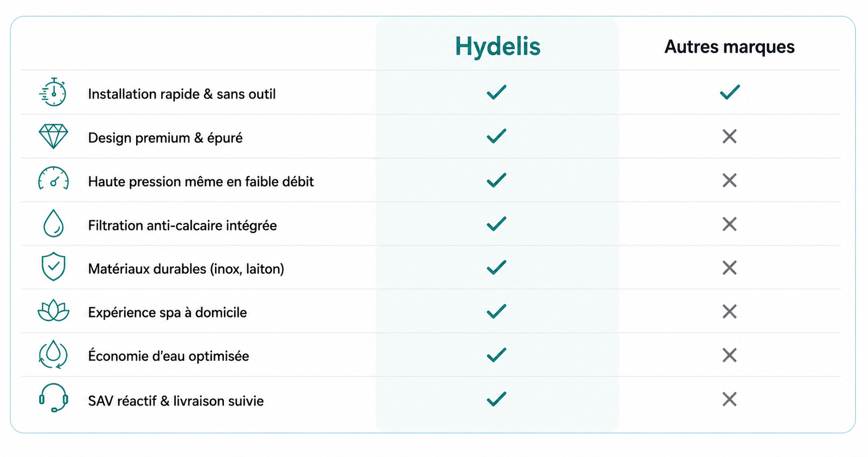Click the lotus flower spa icon

pos(53,311)
